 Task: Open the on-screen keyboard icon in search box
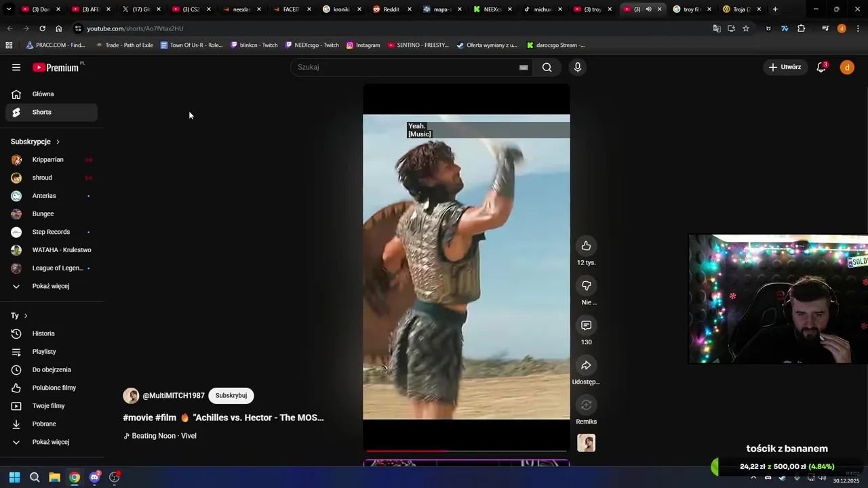pos(524,67)
